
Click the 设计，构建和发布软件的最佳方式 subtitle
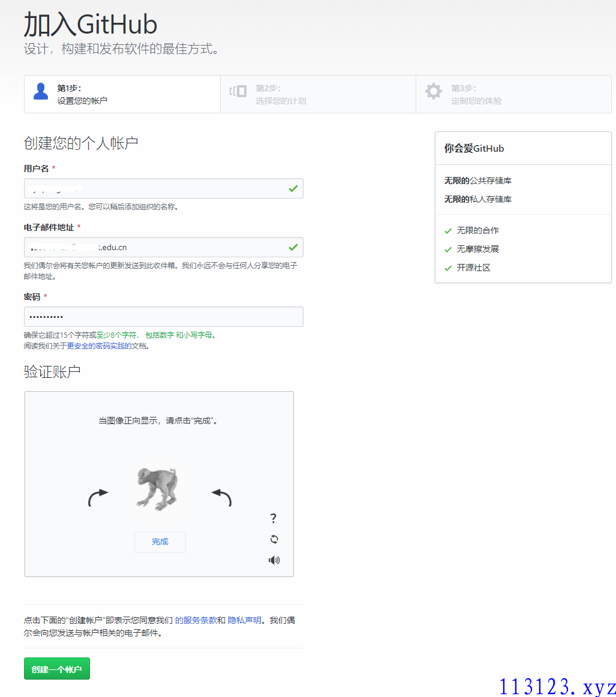[121, 49]
